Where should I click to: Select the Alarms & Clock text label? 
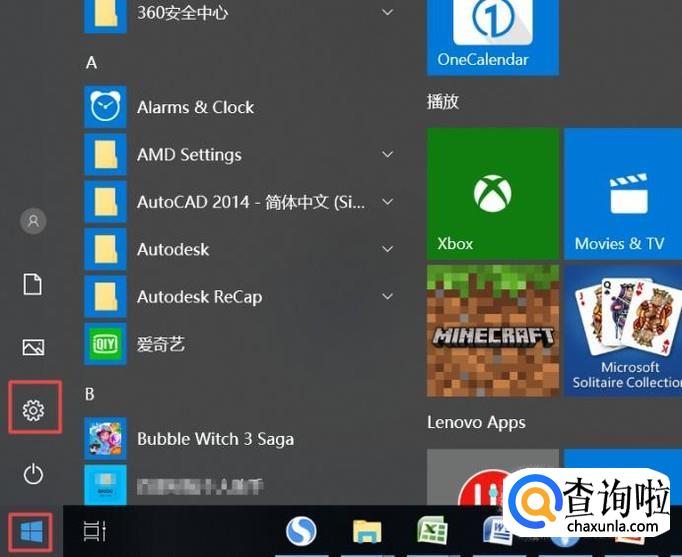point(195,107)
